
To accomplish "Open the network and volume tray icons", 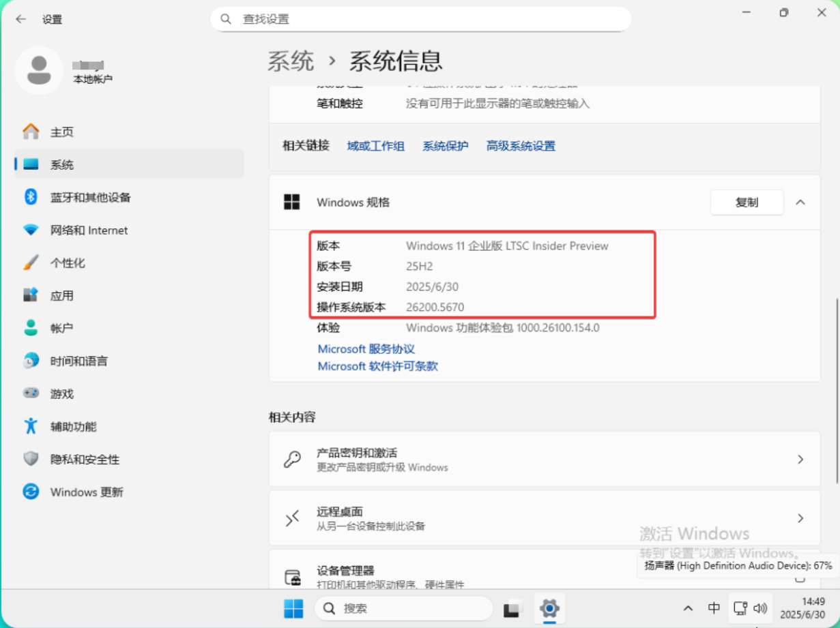I will pos(751,608).
